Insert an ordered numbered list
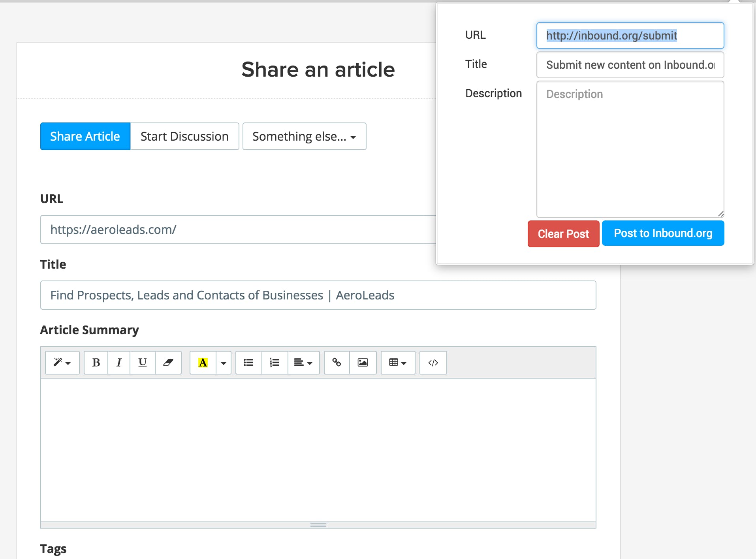756x559 pixels. click(275, 362)
